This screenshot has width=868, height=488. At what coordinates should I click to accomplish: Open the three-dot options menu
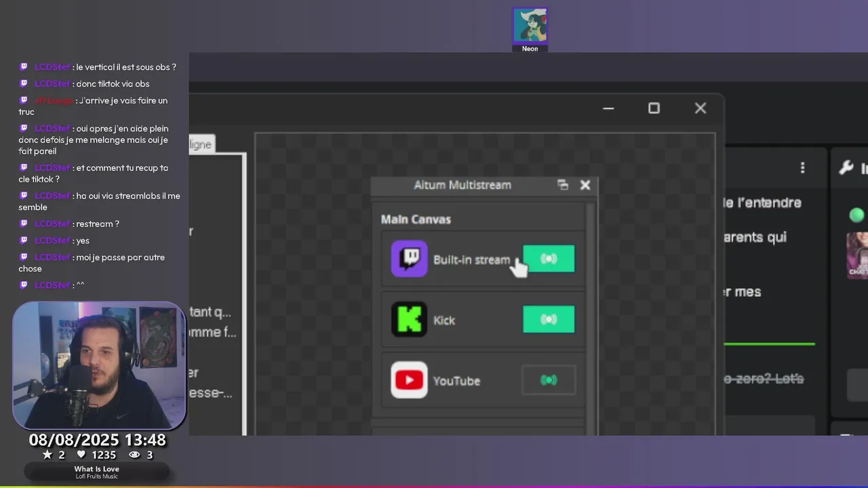pos(802,167)
